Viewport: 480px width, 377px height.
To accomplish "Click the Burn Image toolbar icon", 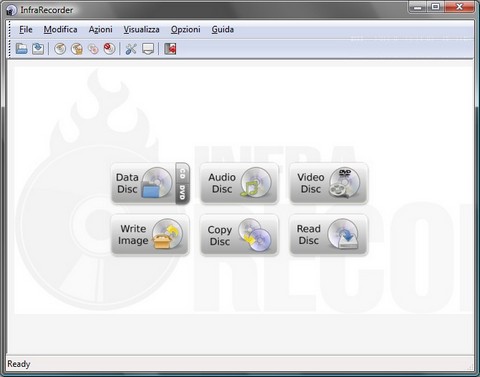I will (x=77, y=49).
